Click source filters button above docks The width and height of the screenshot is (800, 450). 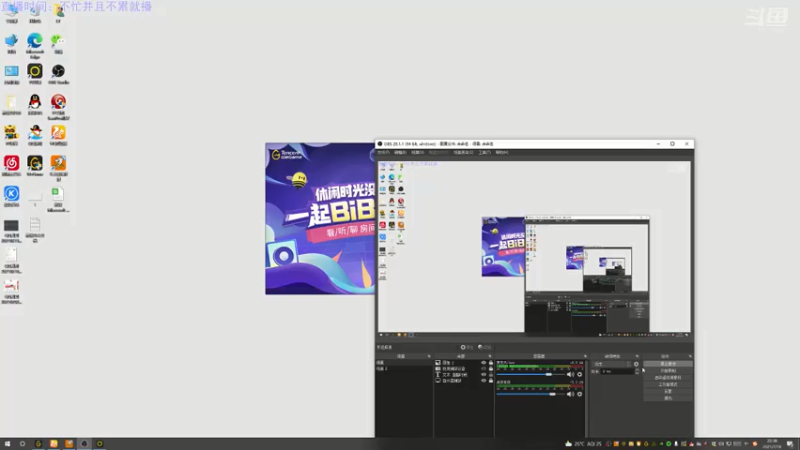coord(484,347)
